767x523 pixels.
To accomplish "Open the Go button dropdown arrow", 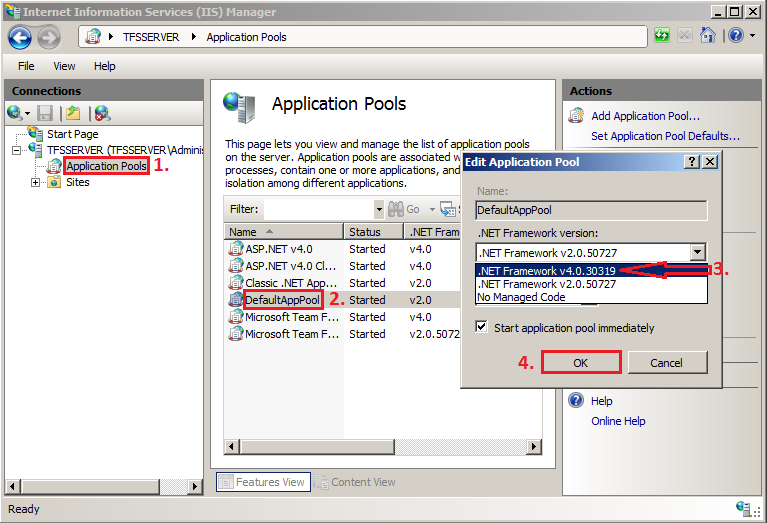I will [x=432, y=209].
